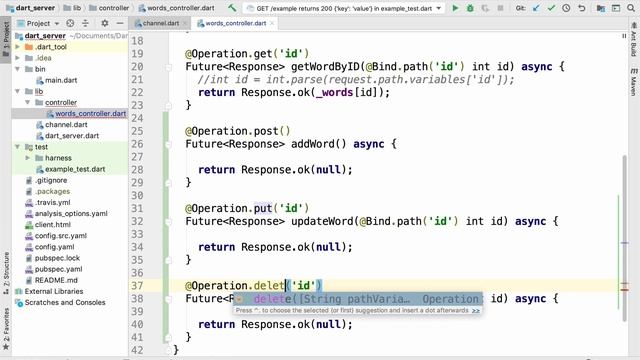Toggle the Z: Structure tool window button

pyautogui.click(x=6, y=273)
